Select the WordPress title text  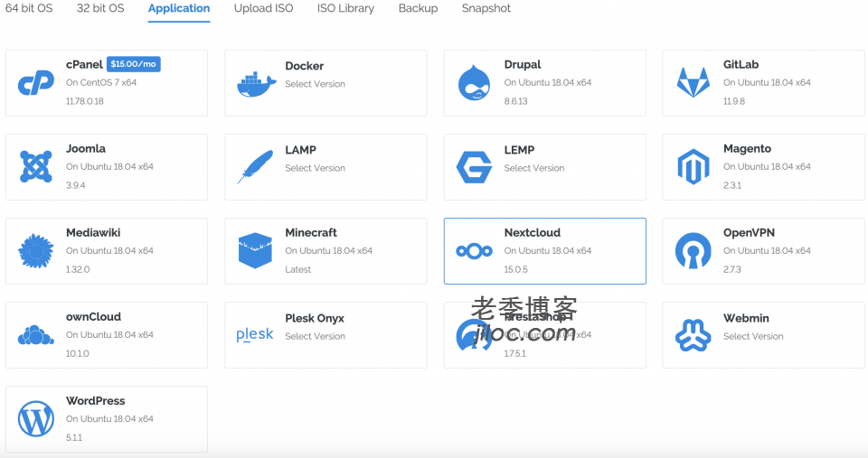(x=95, y=401)
